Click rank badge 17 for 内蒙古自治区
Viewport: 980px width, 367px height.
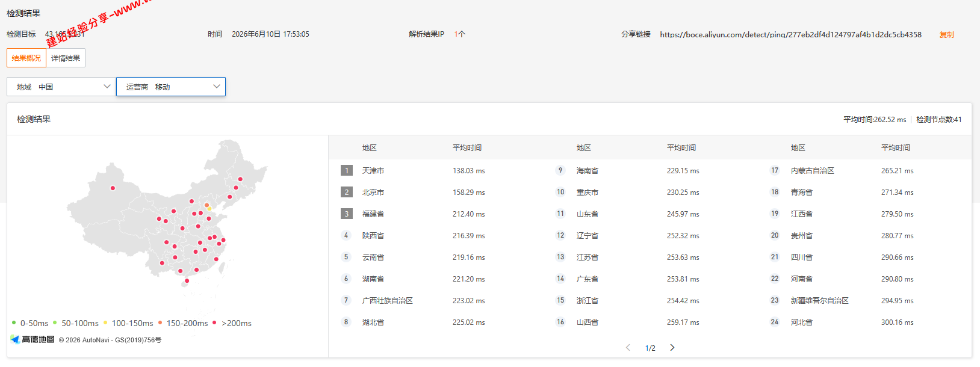point(775,170)
